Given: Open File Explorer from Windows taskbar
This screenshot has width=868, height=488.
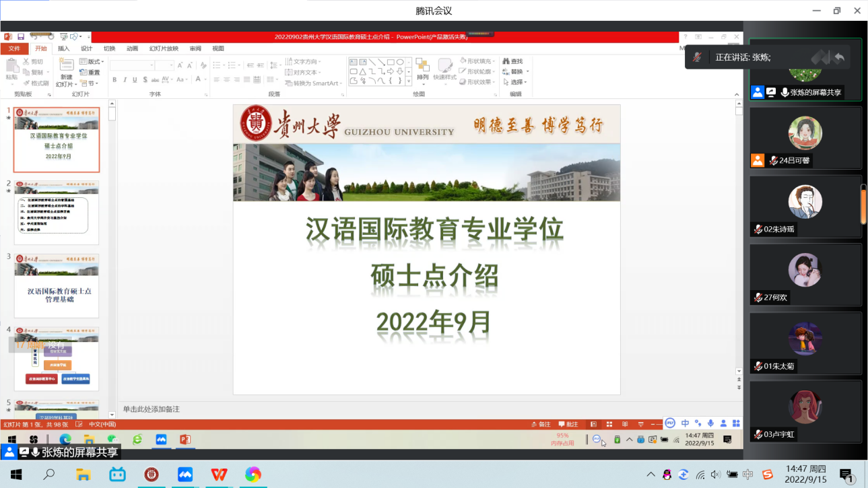Looking at the screenshot, I should 83,475.
